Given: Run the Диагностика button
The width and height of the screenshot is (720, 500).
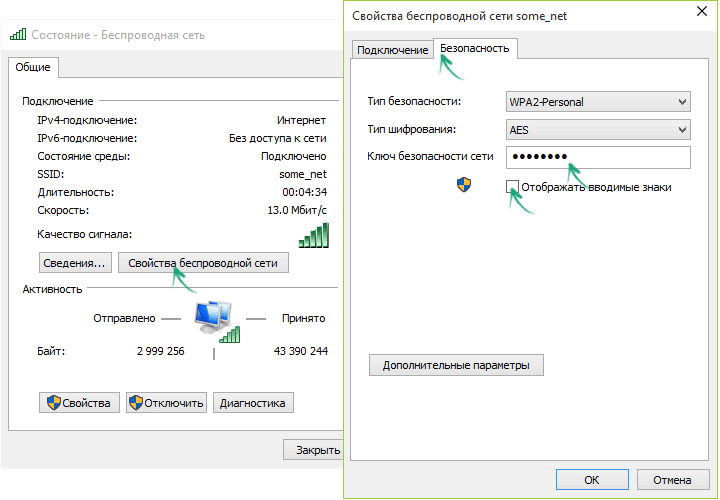Looking at the screenshot, I should point(253,403).
